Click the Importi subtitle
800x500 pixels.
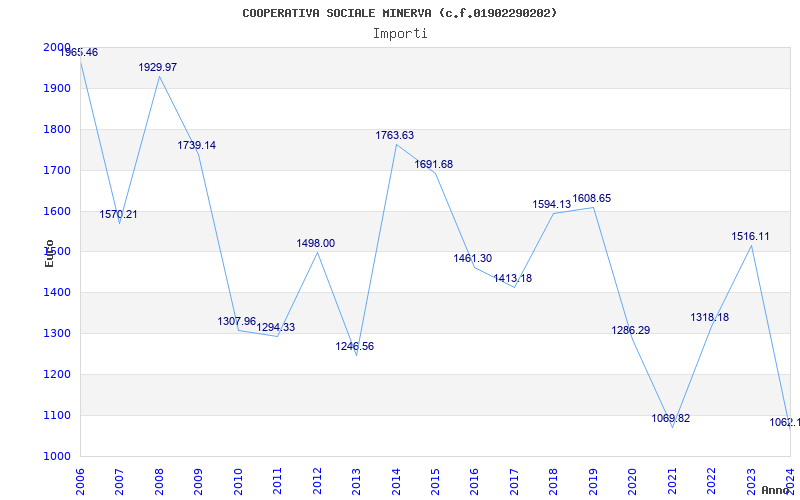coord(400,34)
